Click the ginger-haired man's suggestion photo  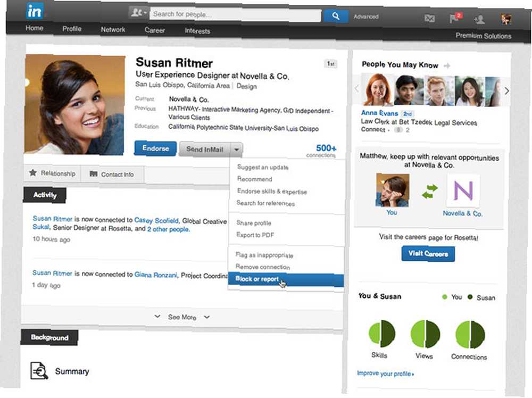439,91
